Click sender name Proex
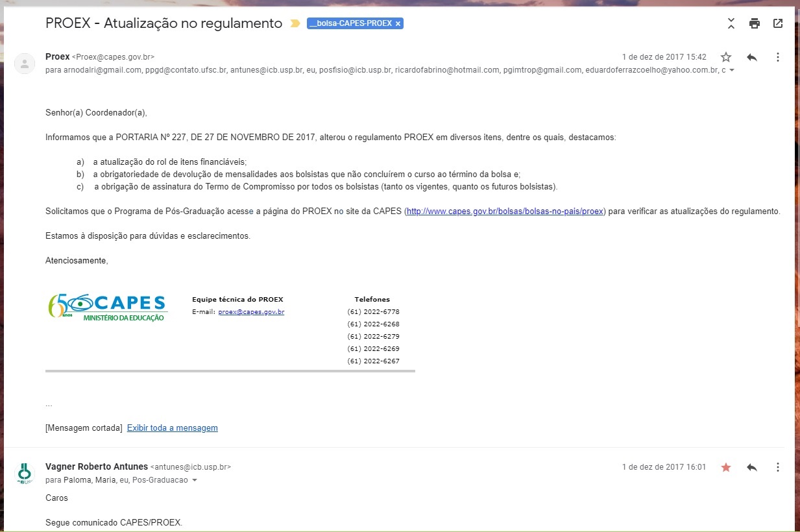The height and width of the screenshot is (532, 800). 57,56
